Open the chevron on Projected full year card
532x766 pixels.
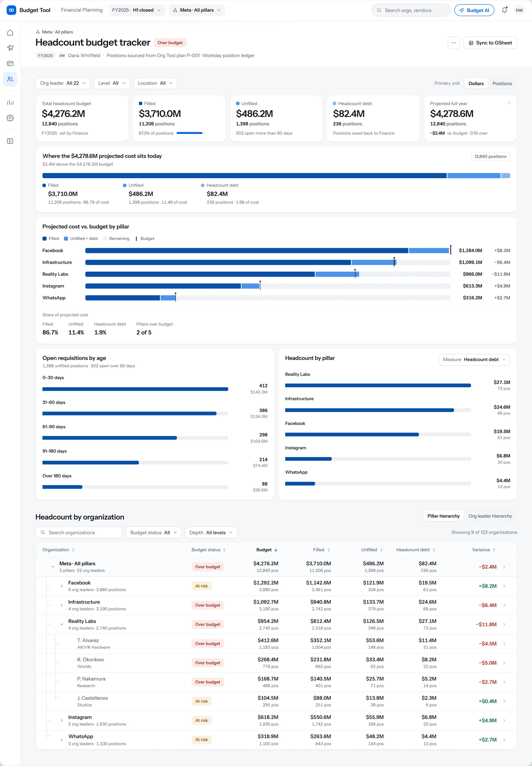click(509, 103)
